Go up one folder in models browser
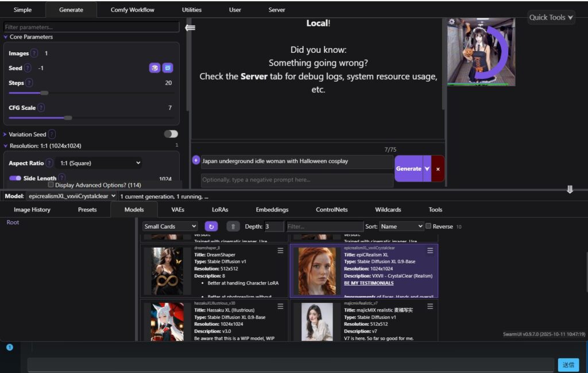 point(233,226)
